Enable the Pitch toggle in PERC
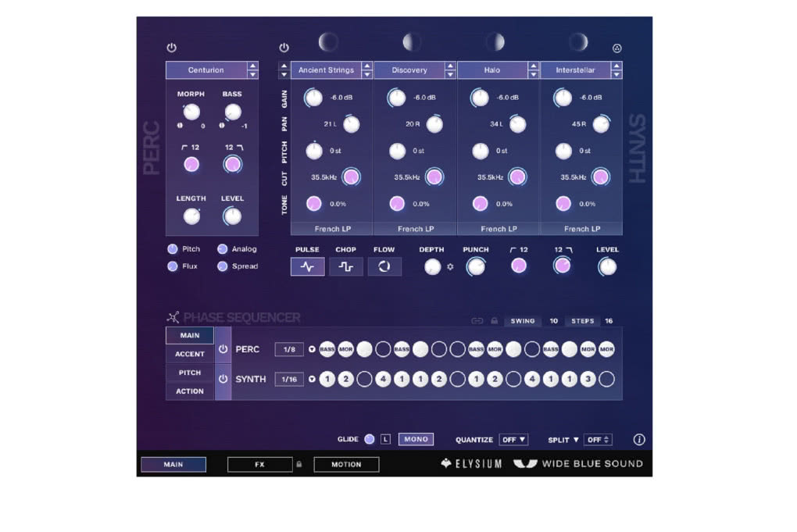 [x=173, y=249]
